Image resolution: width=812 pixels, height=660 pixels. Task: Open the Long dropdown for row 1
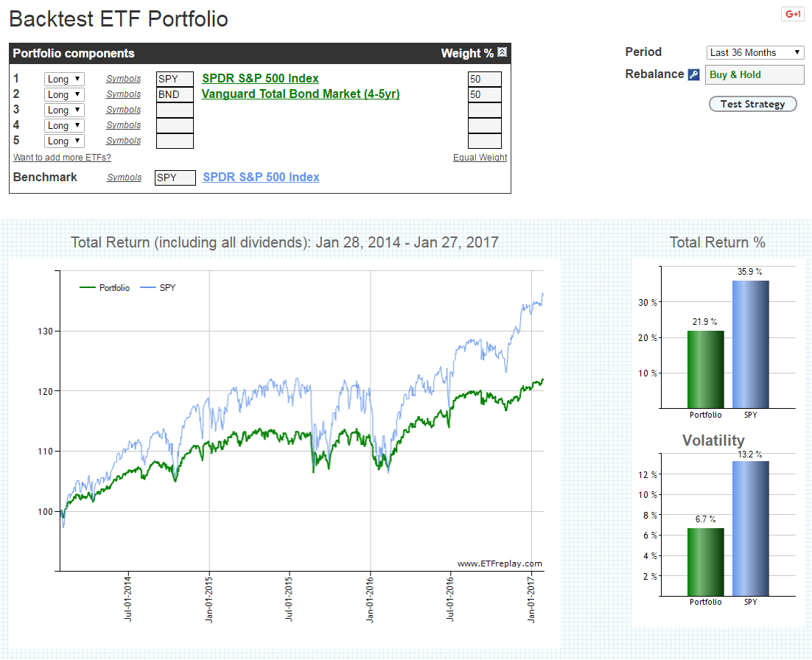coord(63,79)
